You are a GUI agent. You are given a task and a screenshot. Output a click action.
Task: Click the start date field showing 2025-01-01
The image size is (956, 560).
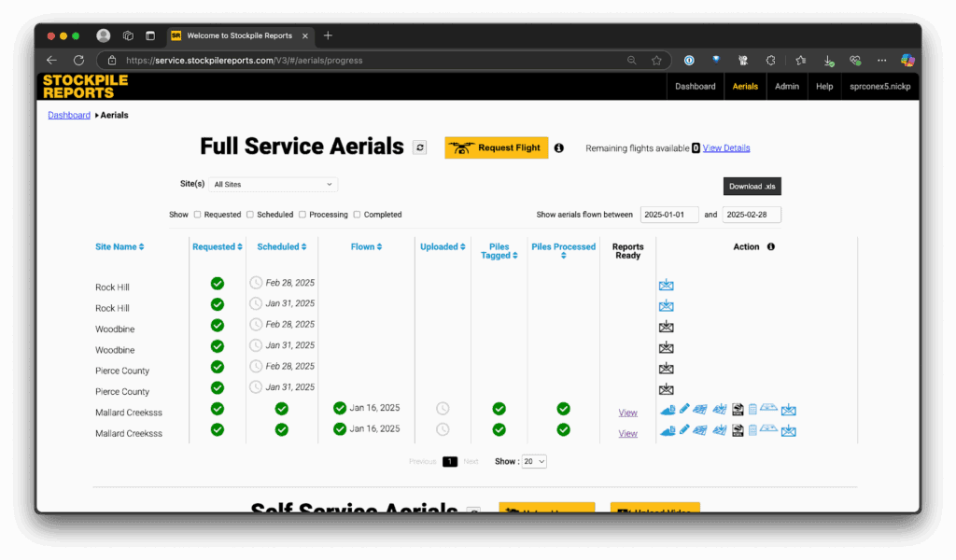pyautogui.click(x=669, y=215)
